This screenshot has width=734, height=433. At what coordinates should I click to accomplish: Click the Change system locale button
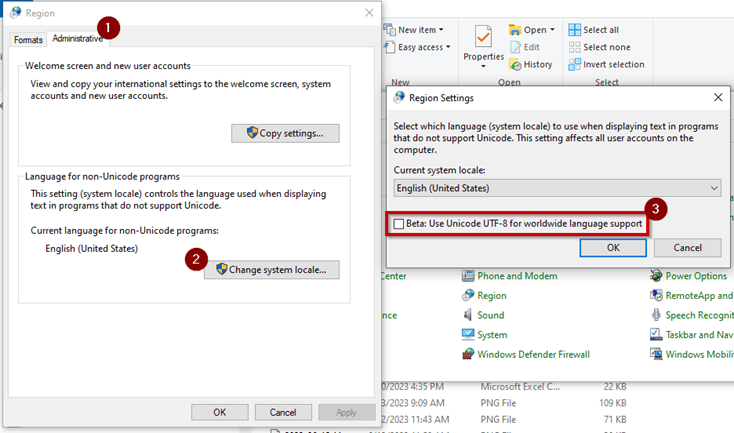pyautogui.click(x=272, y=269)
